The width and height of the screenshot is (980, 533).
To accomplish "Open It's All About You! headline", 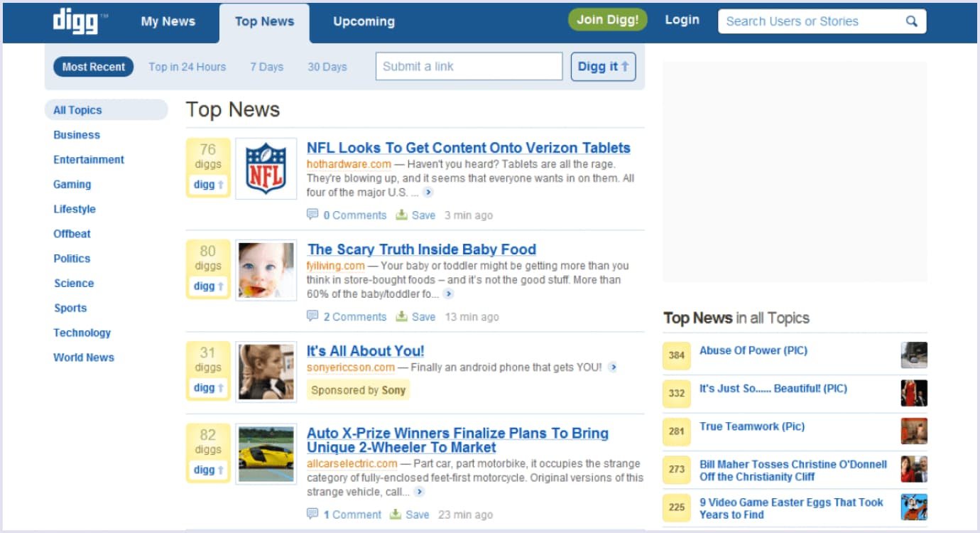I will pyautogui.click(x=365, y=351).
